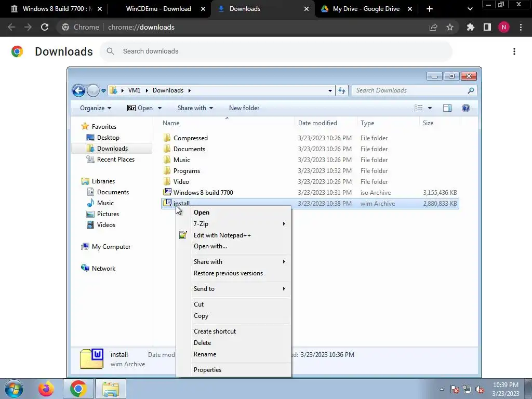Expand the Send to context submenu
The height and width of the screenshot is (399, 532).
(x=233, y=289)
